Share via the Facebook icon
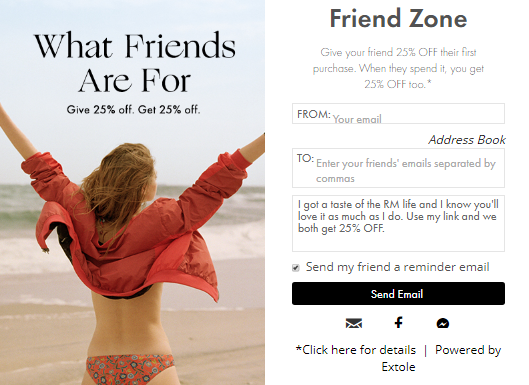Image resolution: width=529 pixels, height=385 pixels. click(398, 322)
